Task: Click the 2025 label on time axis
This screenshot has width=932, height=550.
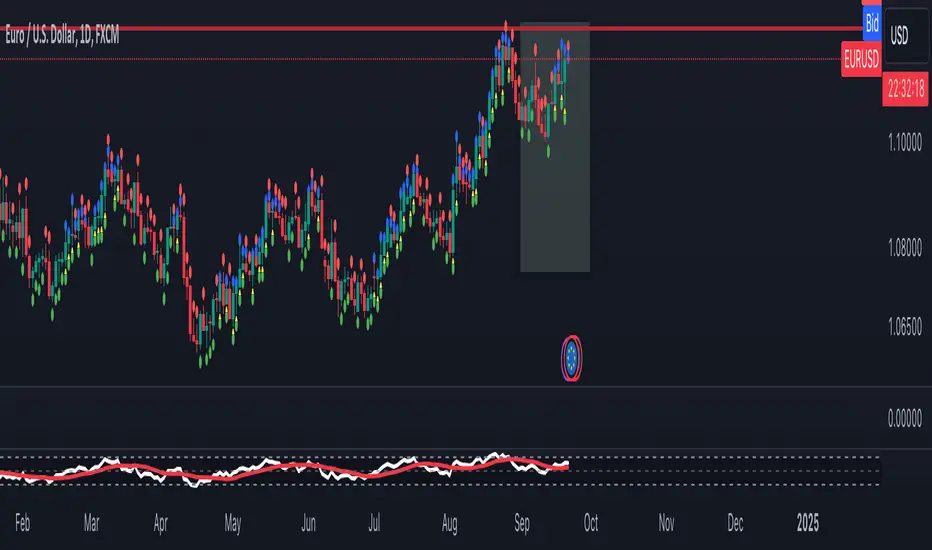Action: pyautogui.click(x=808, y=523)
